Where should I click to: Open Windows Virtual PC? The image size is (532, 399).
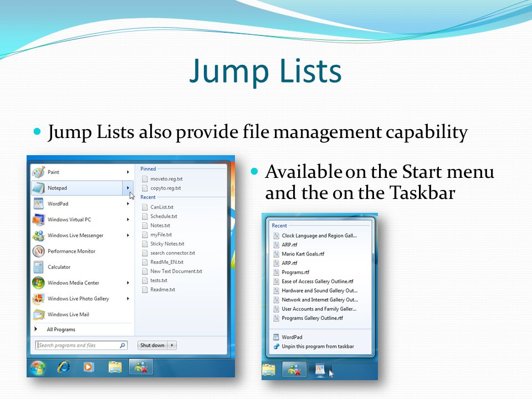point(77,219)
